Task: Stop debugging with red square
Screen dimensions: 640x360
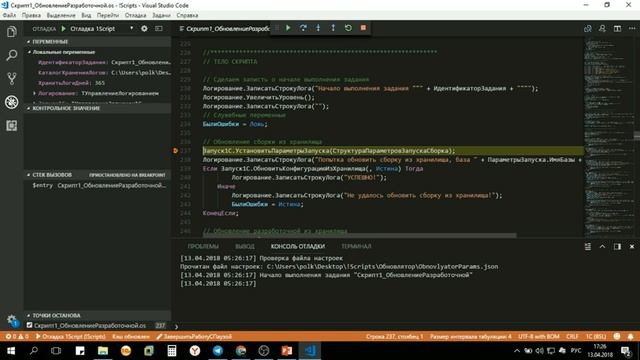Action: pos(363,28)
